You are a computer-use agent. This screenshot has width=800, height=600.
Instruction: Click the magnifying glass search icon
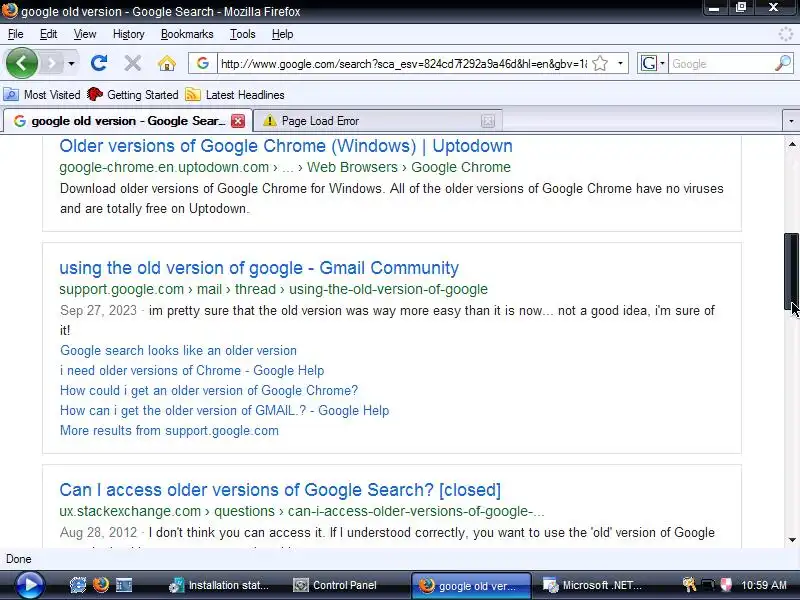click(x=783, y=63)
